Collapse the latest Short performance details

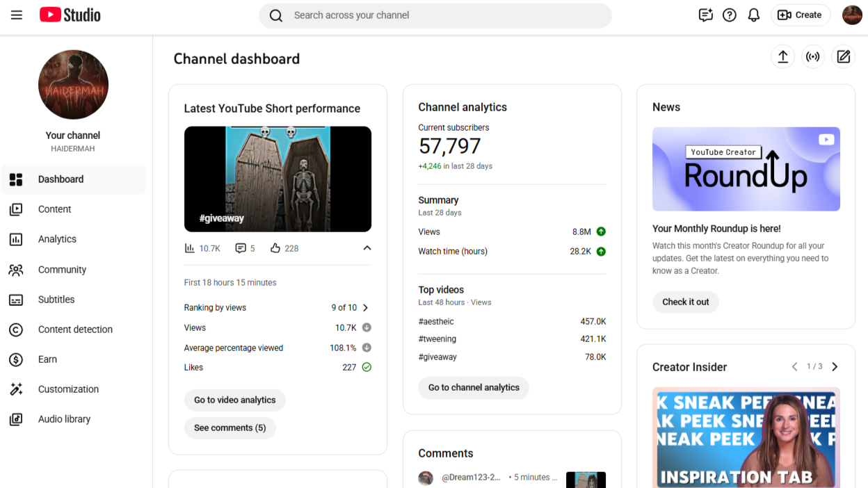tap(367, 248)
